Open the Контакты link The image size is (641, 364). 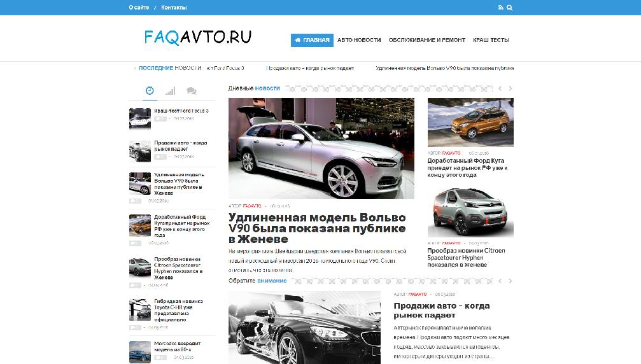174,8
